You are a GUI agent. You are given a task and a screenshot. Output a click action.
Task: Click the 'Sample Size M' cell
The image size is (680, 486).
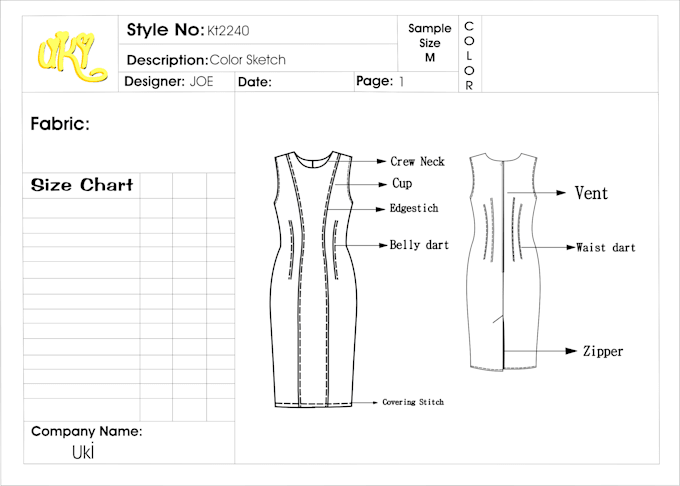click(x=429, y=43)
